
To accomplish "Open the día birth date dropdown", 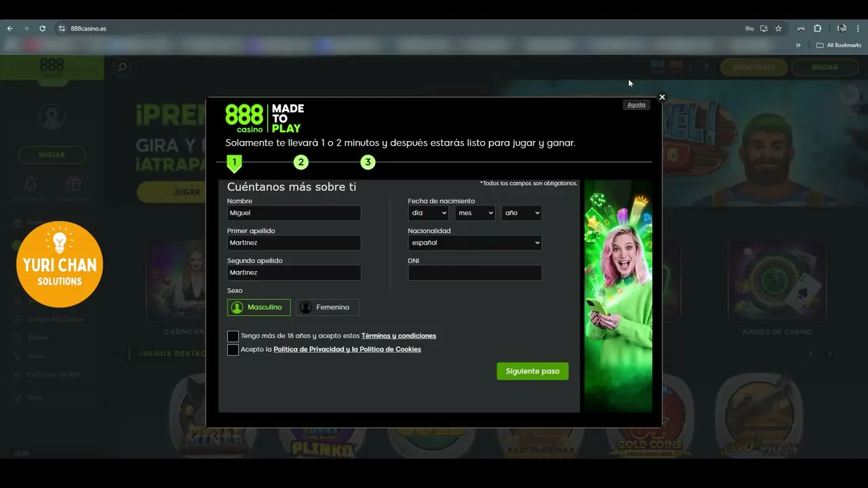I will pos(428,213).
